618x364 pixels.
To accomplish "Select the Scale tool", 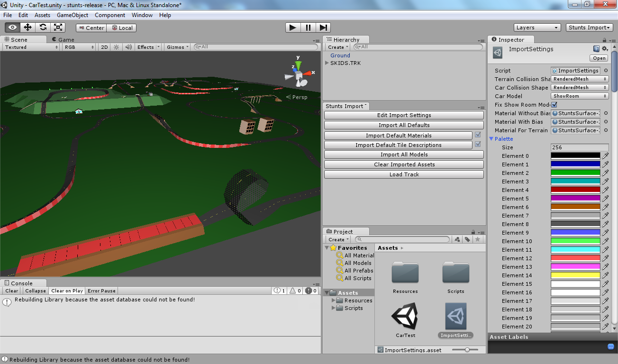I will [58, 27].
